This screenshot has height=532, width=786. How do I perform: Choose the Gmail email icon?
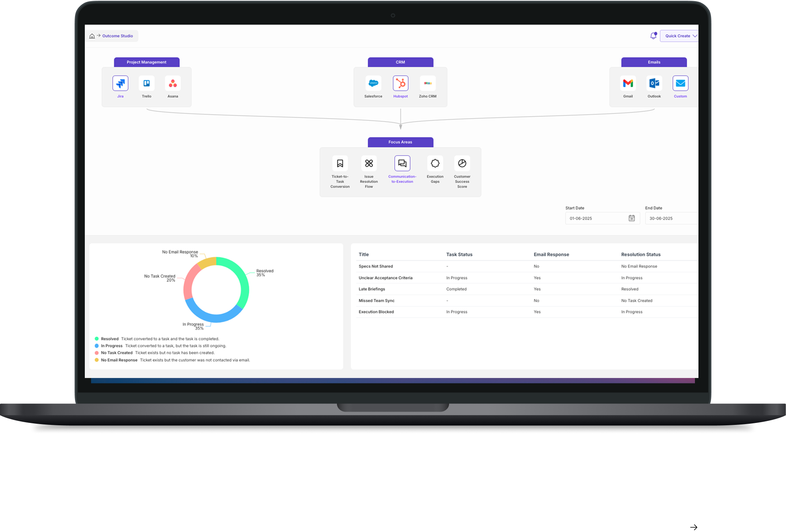tap(628, 83)
